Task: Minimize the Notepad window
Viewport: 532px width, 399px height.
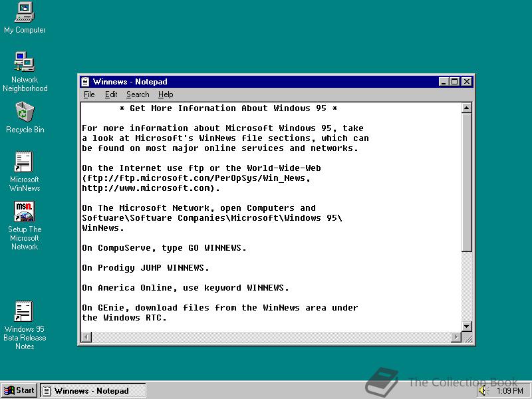Action: tap(444, 82)
